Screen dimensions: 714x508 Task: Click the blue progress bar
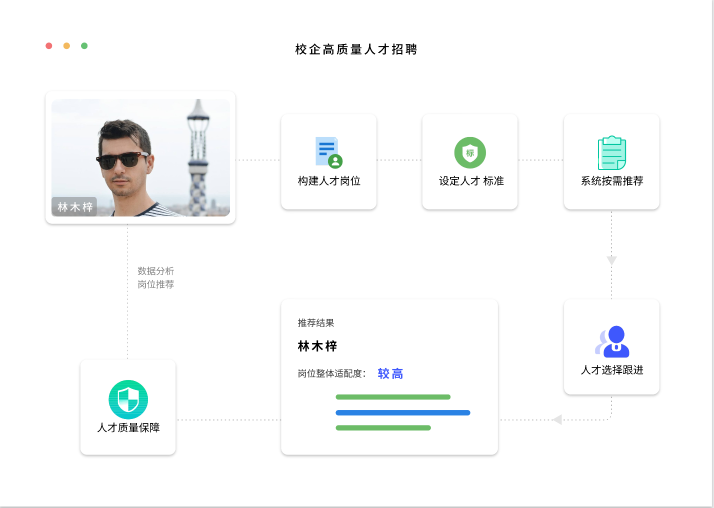coord(403,412)
